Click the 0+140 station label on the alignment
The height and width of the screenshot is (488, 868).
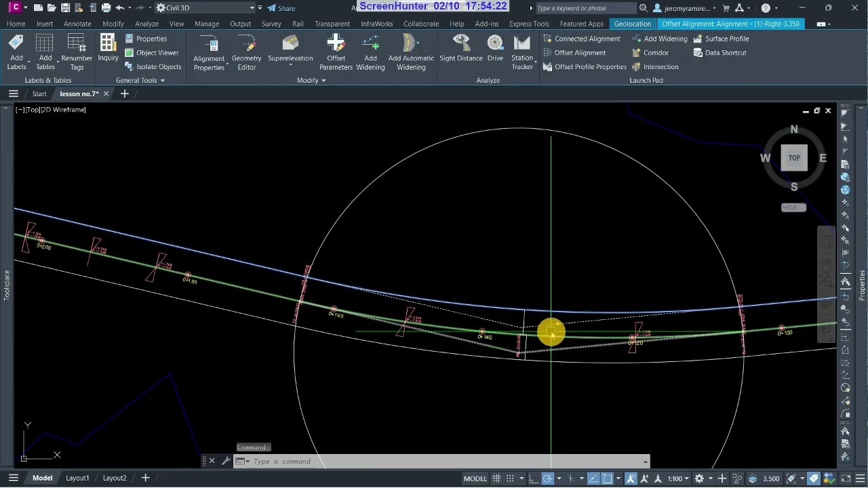[x=484, y=335]
